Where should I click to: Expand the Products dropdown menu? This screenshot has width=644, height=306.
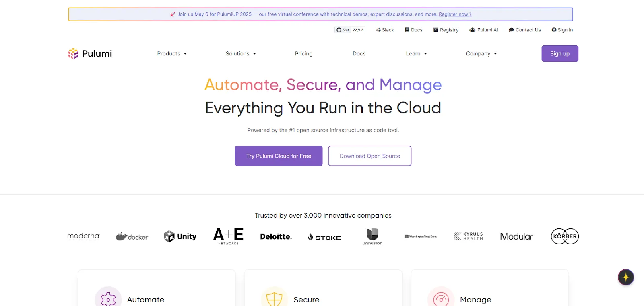click(172, 53)
